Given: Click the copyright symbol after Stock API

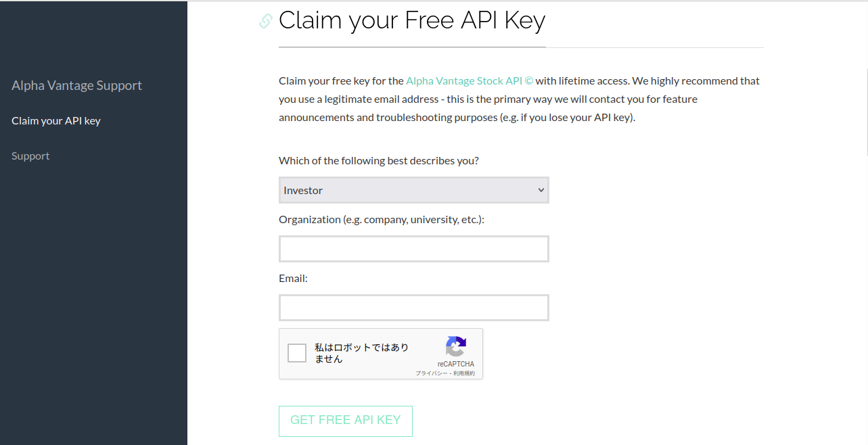Looking at the screenshot, I should (x=529, y=80).
